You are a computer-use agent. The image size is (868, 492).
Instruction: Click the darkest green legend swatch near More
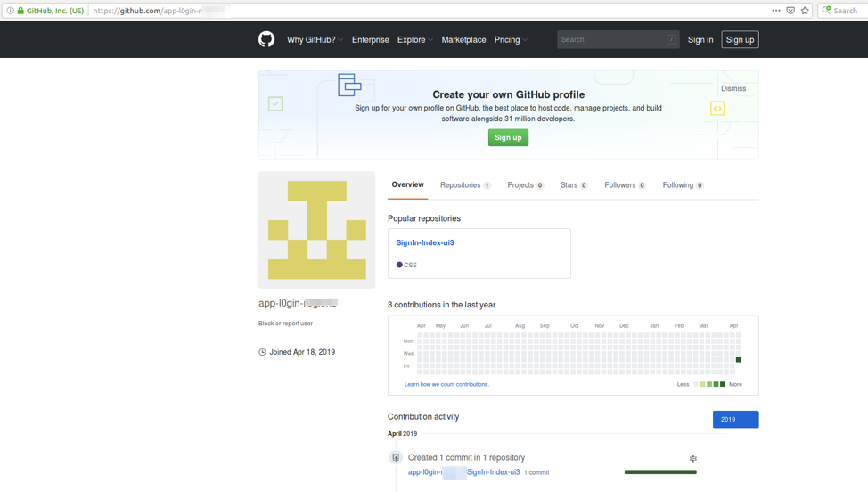pos(723,385)
